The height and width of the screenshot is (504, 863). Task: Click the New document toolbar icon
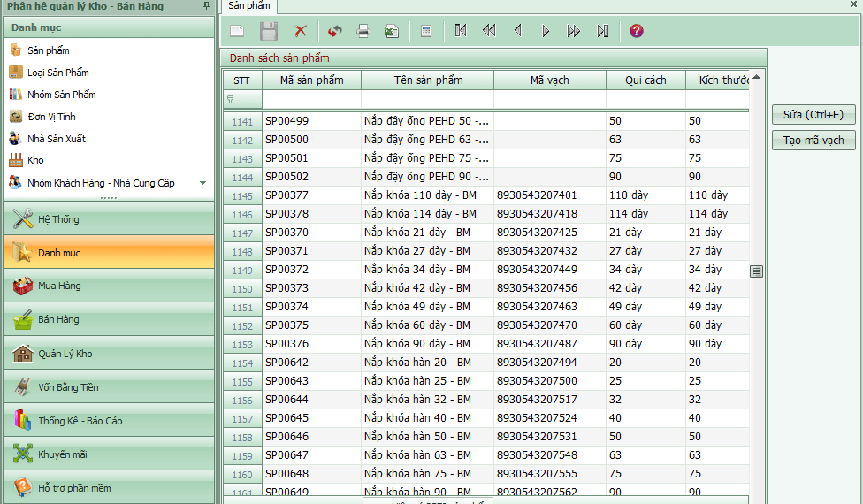click(x=237, y=31)
